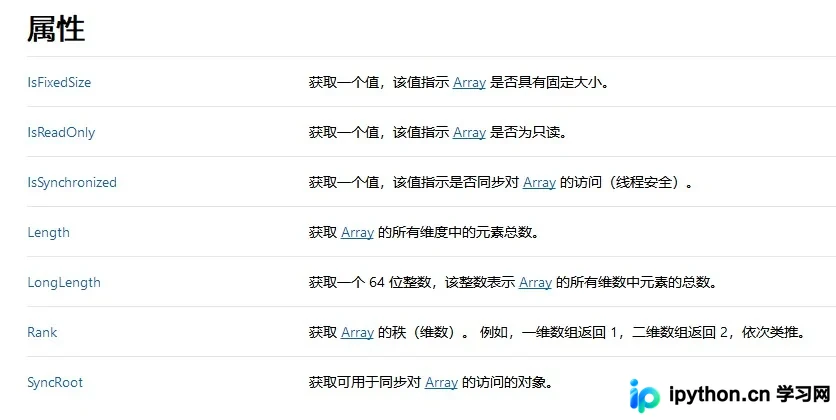Click Array link in IsSynchronized description
836x420 pixels.
coord(540,183)
